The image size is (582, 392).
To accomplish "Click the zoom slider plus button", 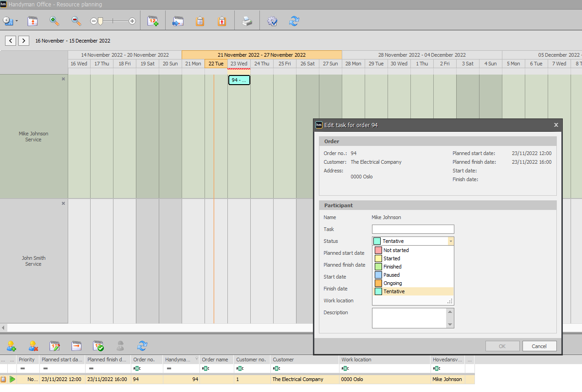I will 132,21.
